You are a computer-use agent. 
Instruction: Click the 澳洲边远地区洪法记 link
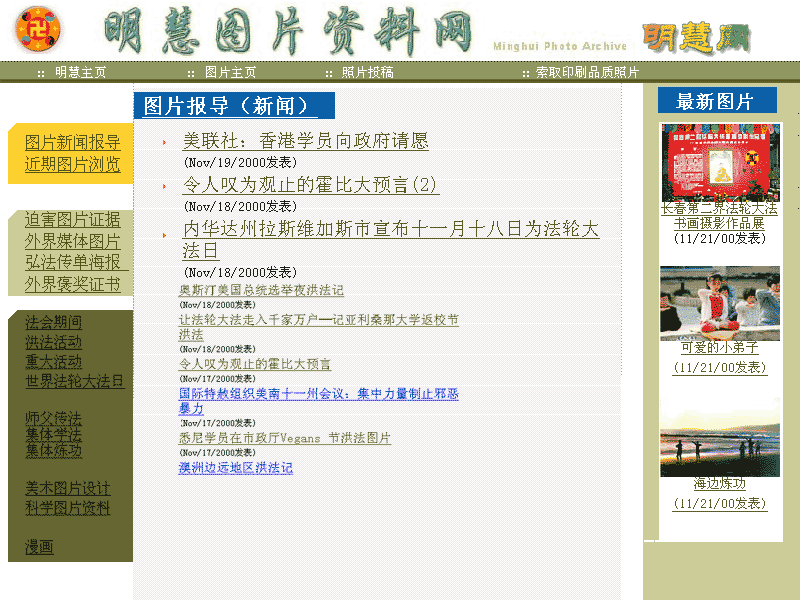pyautogui.click(x=235, y=467)
